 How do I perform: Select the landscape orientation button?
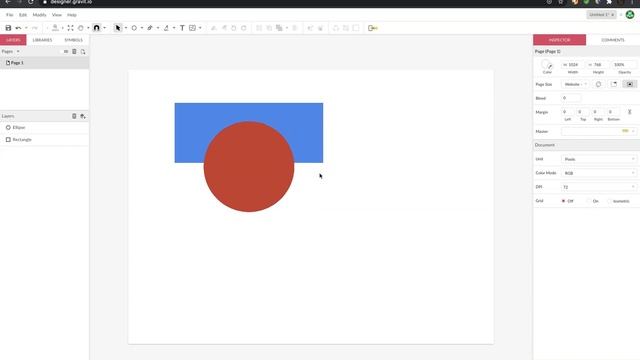(x=614, y=84)
